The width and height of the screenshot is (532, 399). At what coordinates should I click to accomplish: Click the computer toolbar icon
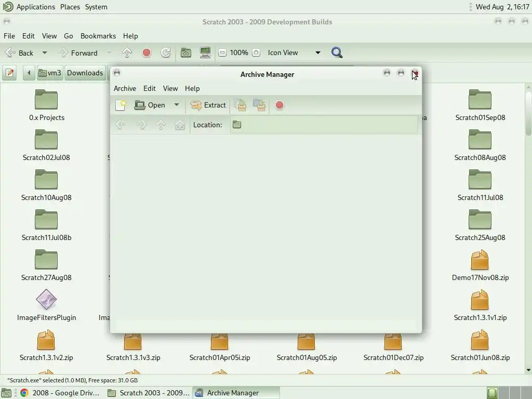pos(205,52)
